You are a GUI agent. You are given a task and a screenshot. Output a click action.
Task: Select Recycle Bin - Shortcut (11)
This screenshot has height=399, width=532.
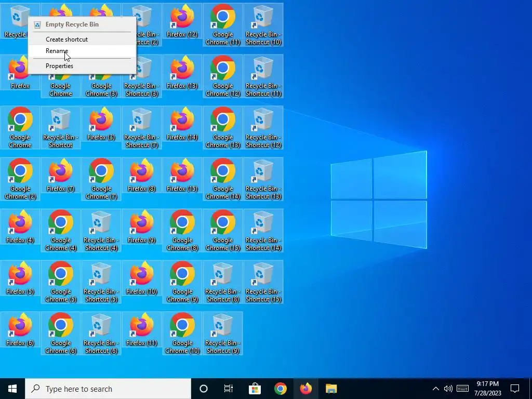[x=263, y=76]
